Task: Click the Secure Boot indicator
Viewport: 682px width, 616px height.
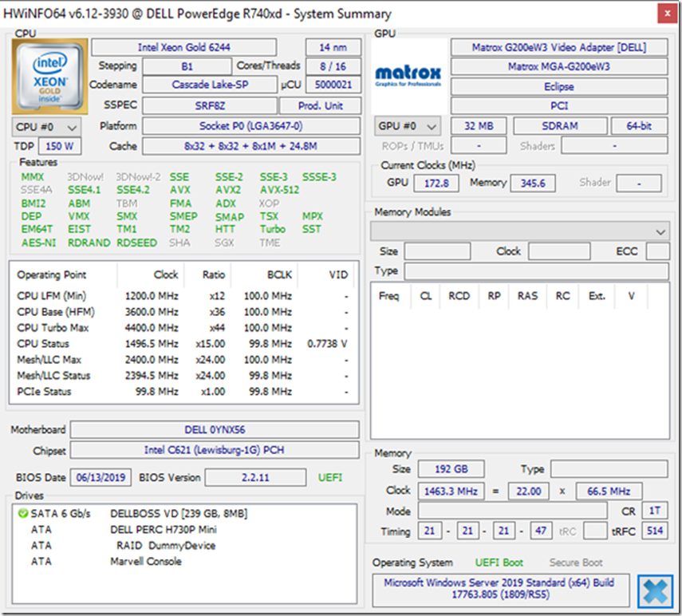Action: click(576, 563)
